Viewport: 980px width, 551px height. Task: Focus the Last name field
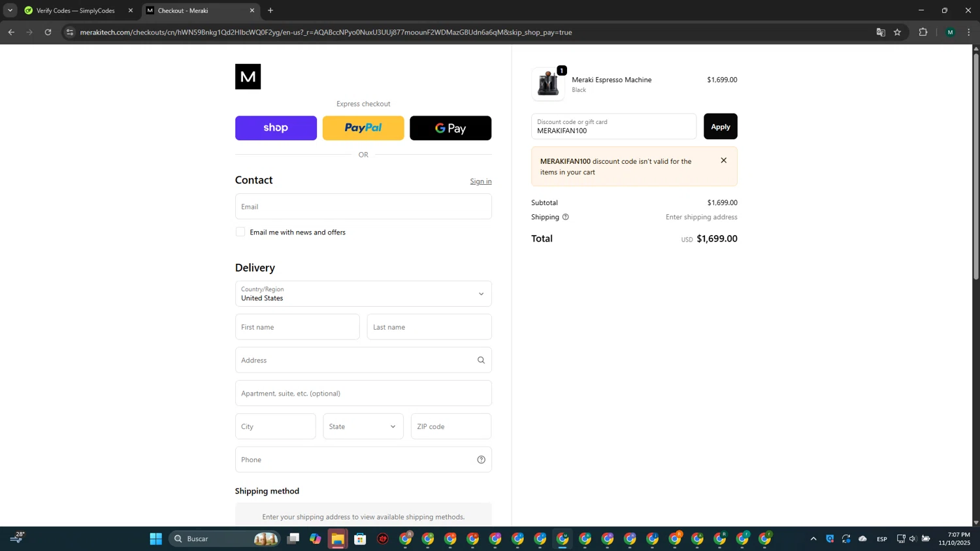tap(429, 327)
